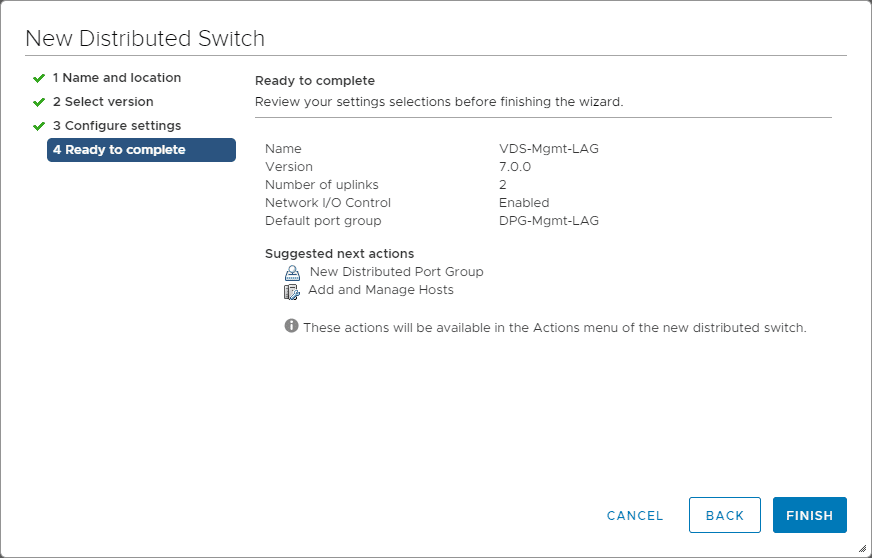The height and width of the screenshot is (558, 872).
Task: Go to step 1 Name and location
Action: (x=116, y=78)
